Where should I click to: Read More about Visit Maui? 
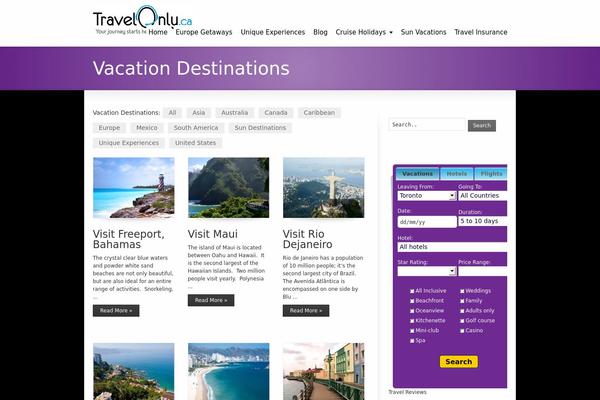(x=211, y=300)
